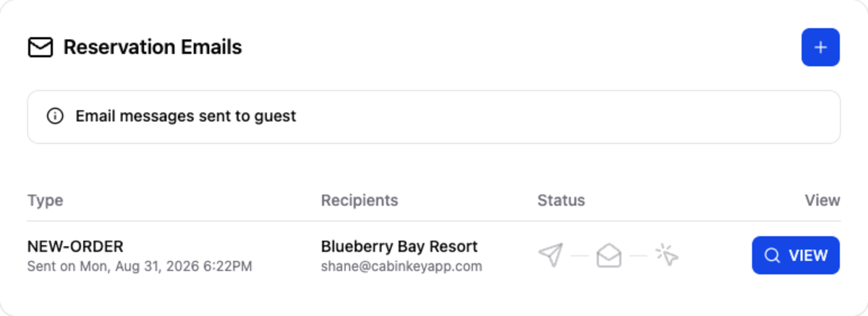Click the cursor clicked status icon
This screenshot has width=868, height=316.
667,255
